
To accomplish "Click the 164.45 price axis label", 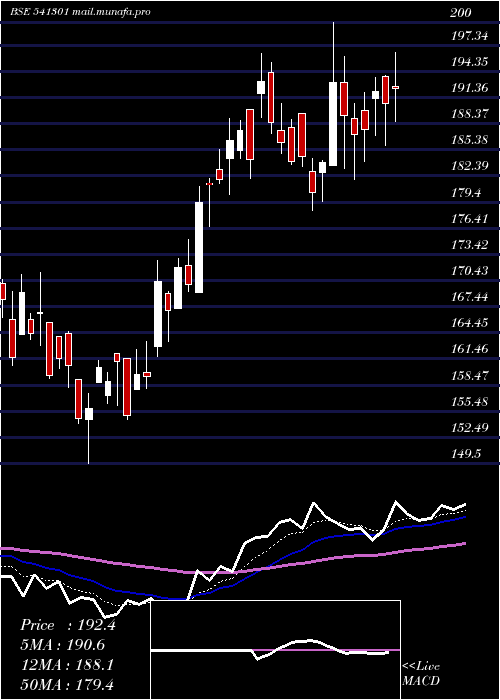I will (x=469, y=322).
